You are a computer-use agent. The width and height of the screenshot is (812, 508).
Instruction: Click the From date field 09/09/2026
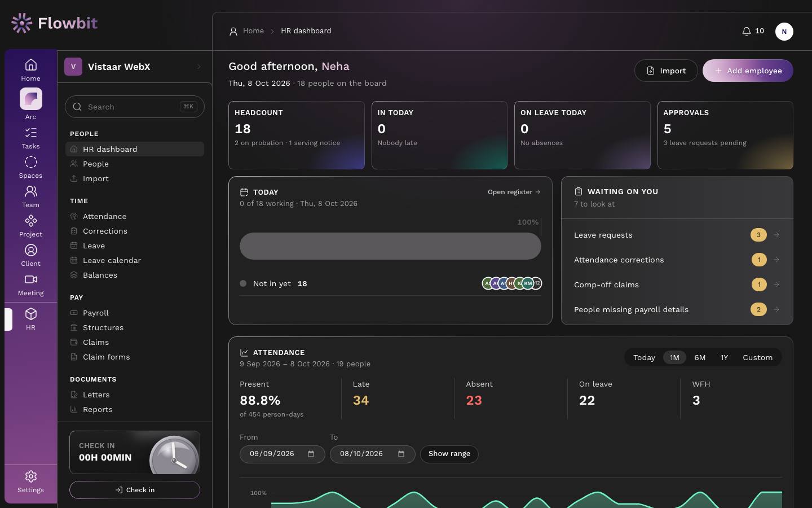283,454
